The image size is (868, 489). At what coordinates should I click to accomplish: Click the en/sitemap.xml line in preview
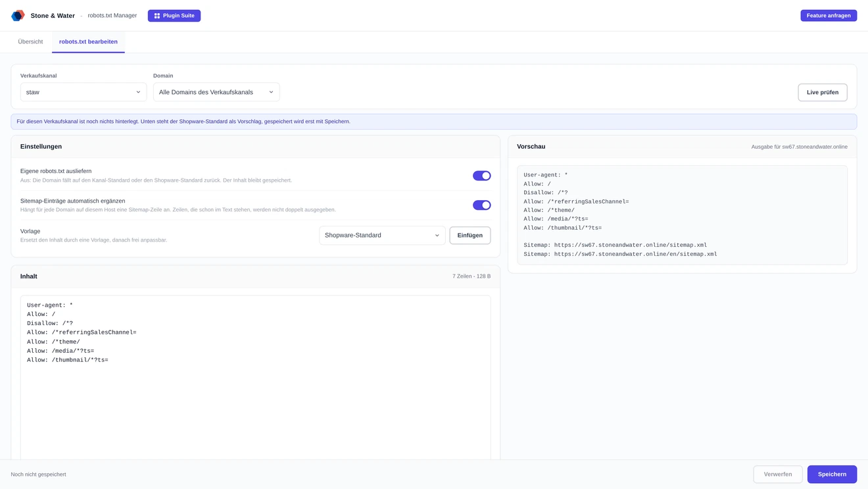click(620, 254)
